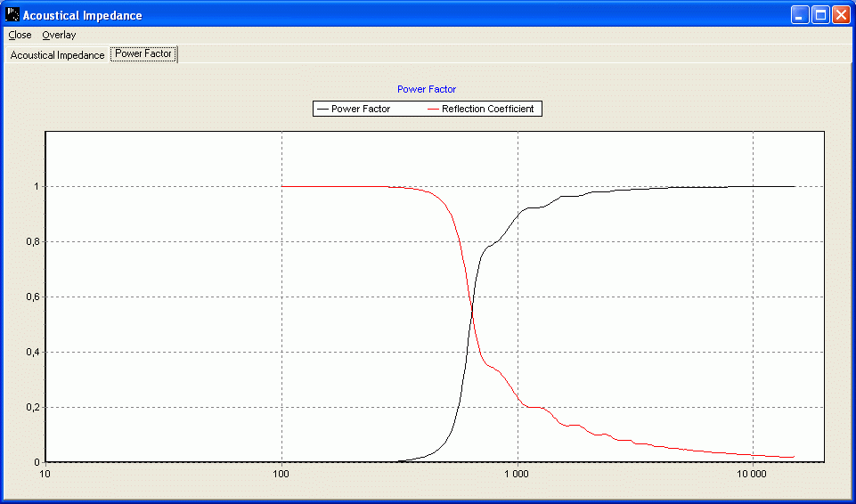This screenshot has height=504, width=856.
Task: Click the 1 y-axis label
Action: 37,186
